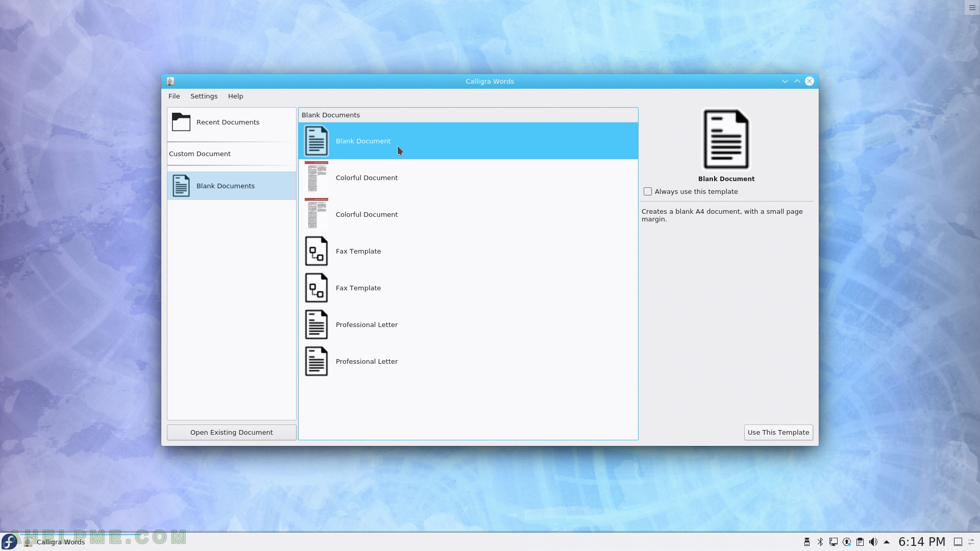Open audio volume tray icon
980x551 pixels.
coord(873,542)
